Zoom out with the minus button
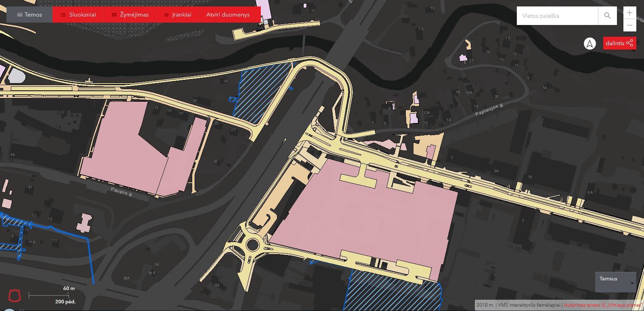644x311 pixels. click(x=629, y=25)
